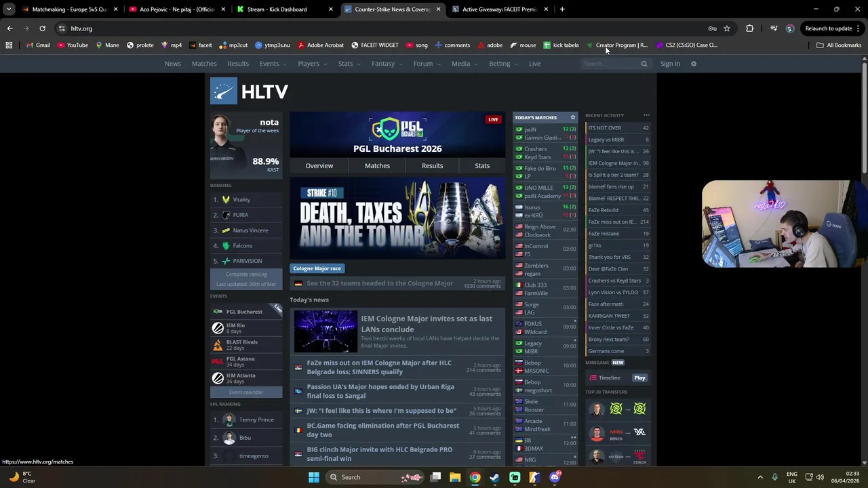Open the Gmail bookmark
The width and height of the screenshot is (868, 488).
37,45
